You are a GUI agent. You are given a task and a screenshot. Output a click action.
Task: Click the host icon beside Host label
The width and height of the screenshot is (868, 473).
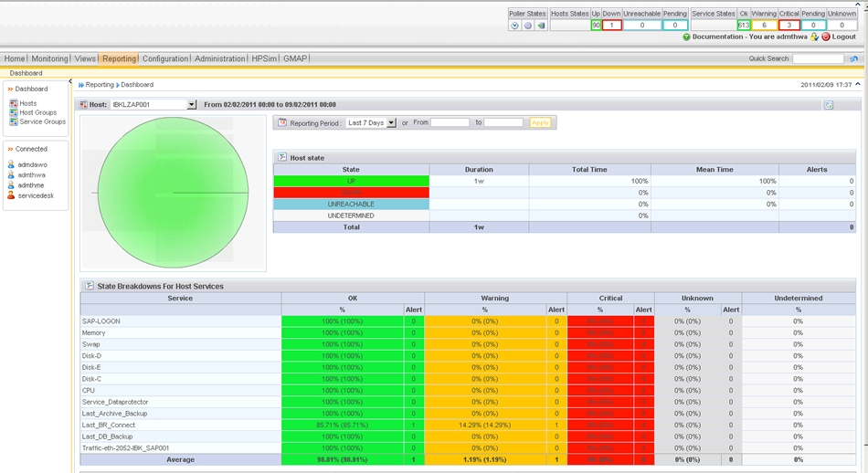[83, 105]
